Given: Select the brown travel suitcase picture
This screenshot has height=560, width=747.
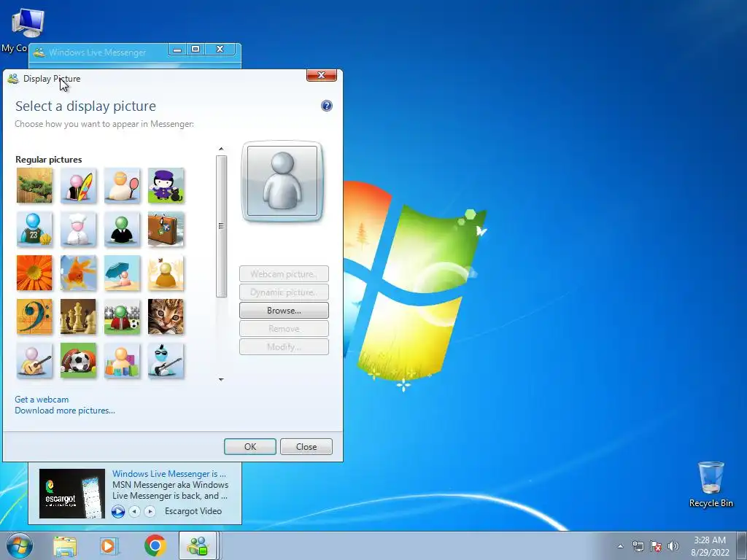Looking at the screenshot, I should click(166, 230).
